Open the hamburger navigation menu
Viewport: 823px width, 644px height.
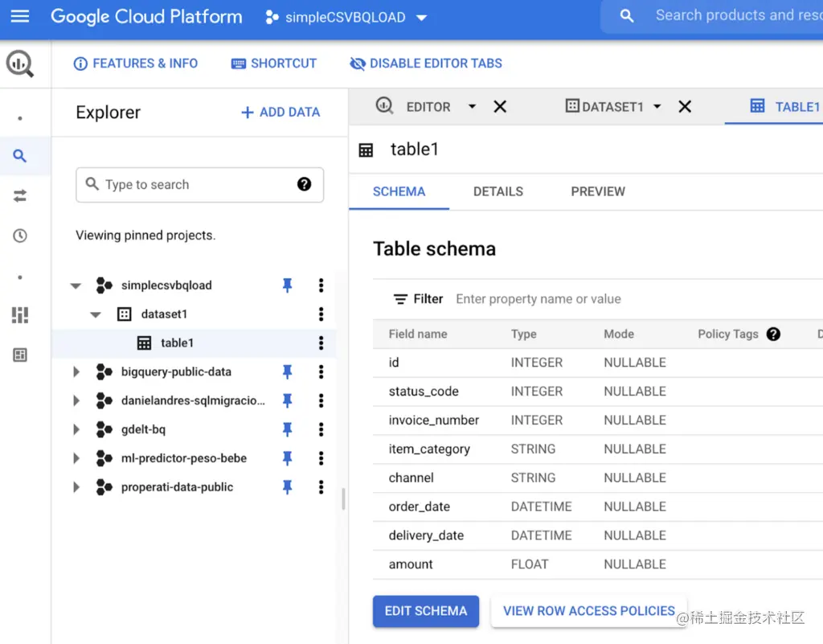pos(20,16)
